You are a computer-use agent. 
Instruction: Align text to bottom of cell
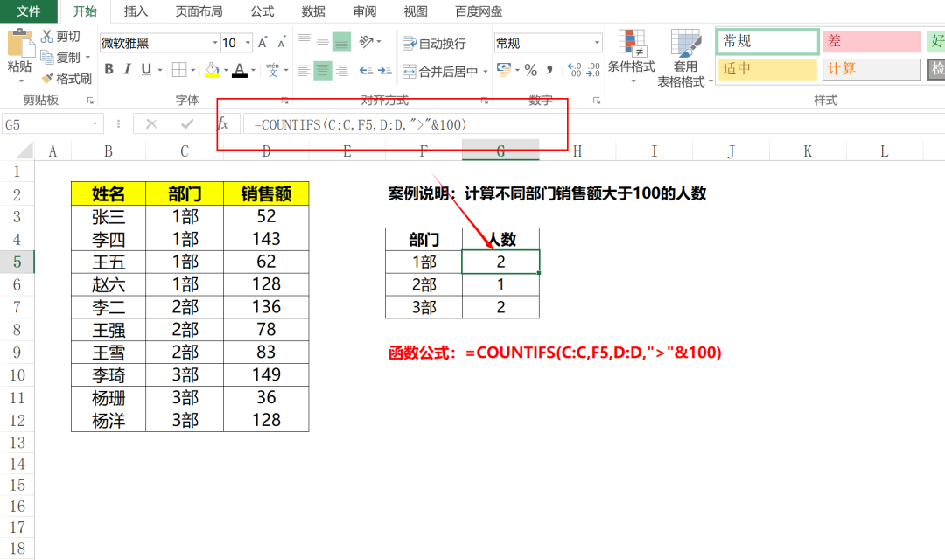pyautogui.click(x=342, y=41)
